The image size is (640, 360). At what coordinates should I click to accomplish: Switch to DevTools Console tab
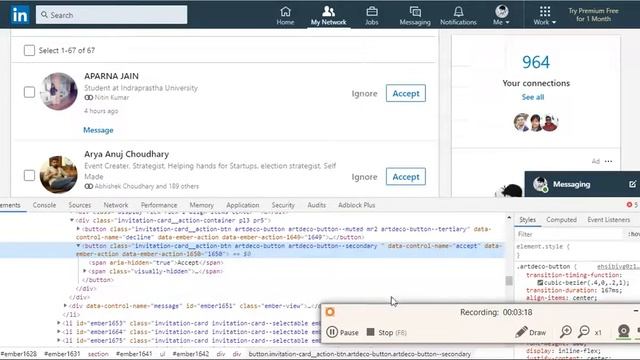pyautogui.click(x=44, y=205)
